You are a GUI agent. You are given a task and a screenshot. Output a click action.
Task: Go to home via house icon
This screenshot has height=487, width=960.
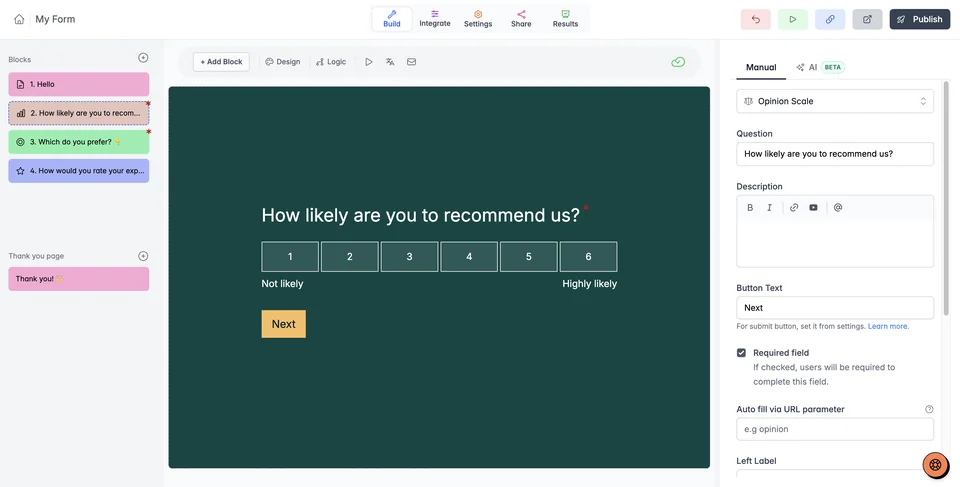pos(19,19)
